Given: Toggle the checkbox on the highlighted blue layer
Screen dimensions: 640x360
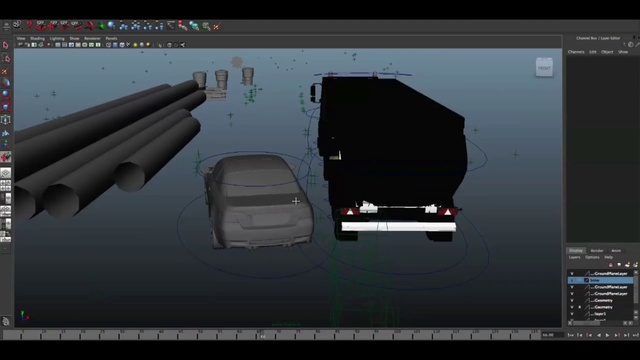Looking at the screenshot, I should point(587,280).
